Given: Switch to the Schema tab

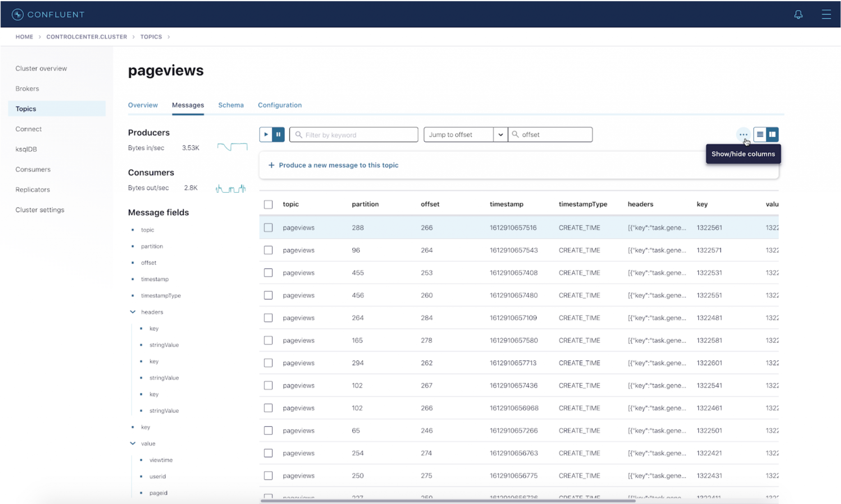Looking at the screenshot, I should pyautogui.click(x=231, y=105).
